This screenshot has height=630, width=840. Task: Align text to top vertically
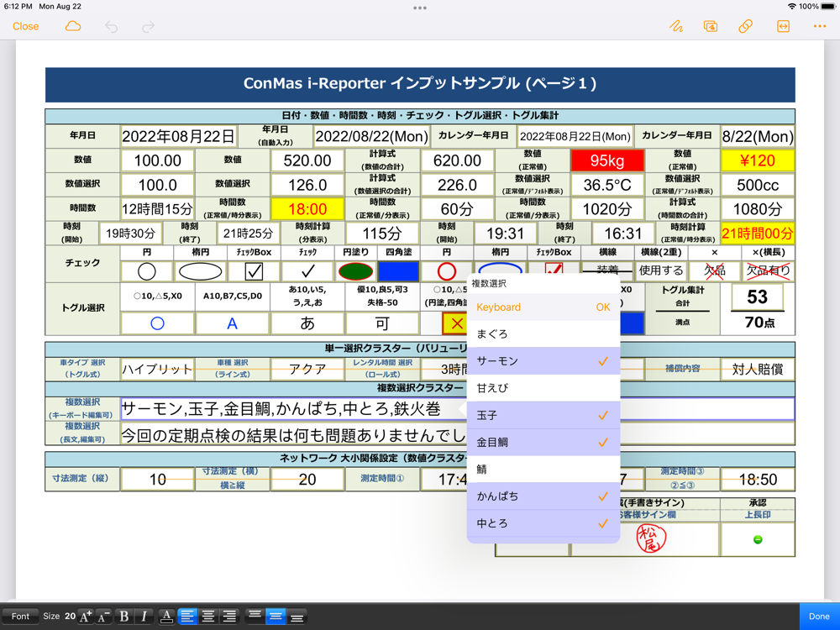(x=255, y=616)
